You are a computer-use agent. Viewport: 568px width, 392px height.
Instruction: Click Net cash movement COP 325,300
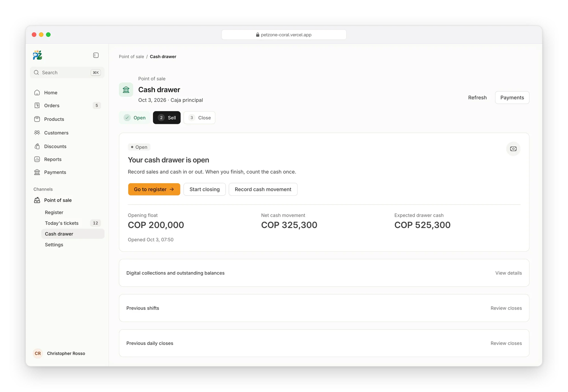coord(289,225)
